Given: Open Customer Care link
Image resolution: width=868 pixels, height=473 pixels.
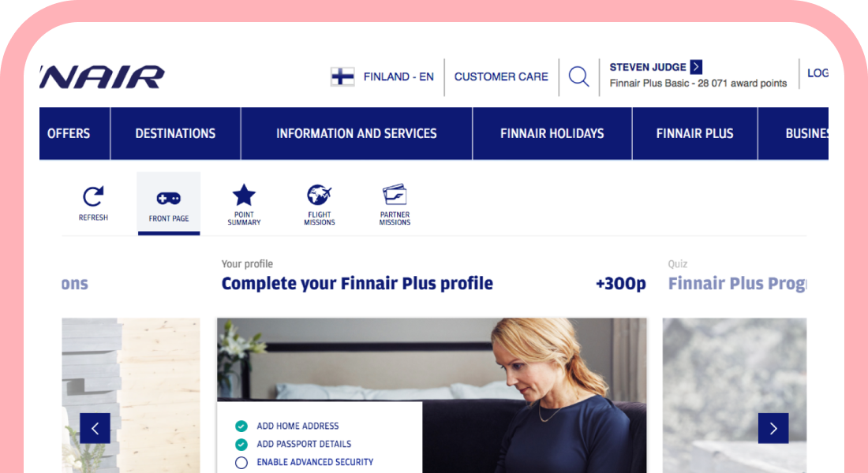Looking at the screenshot, I should 501,77.
